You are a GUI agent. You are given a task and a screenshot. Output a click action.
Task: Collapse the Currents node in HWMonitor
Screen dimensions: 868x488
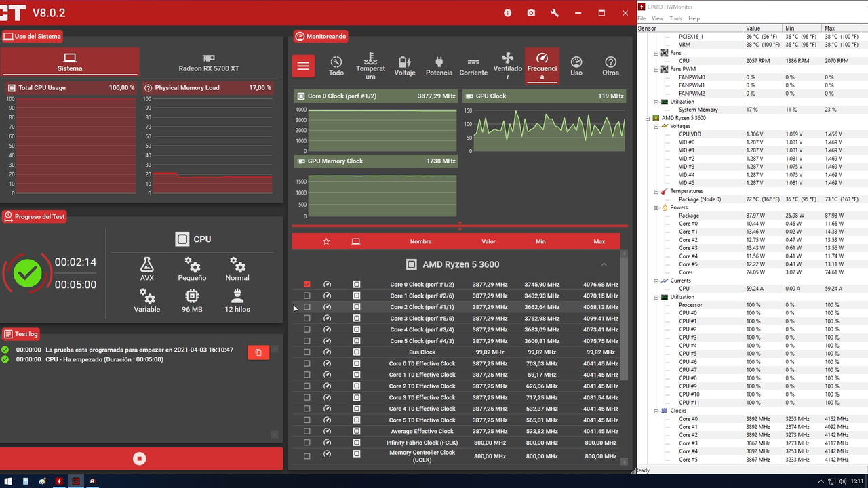click(x=656, y=281)
